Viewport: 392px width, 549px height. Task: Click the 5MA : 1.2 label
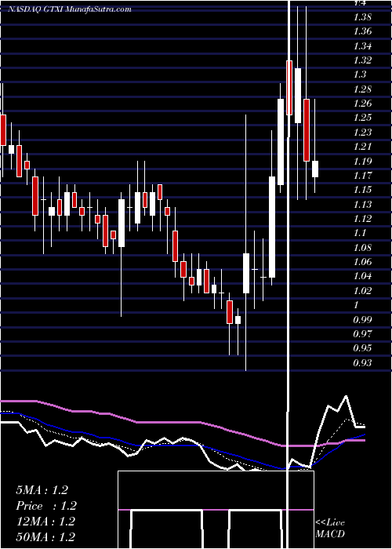(x=42, y=490)
